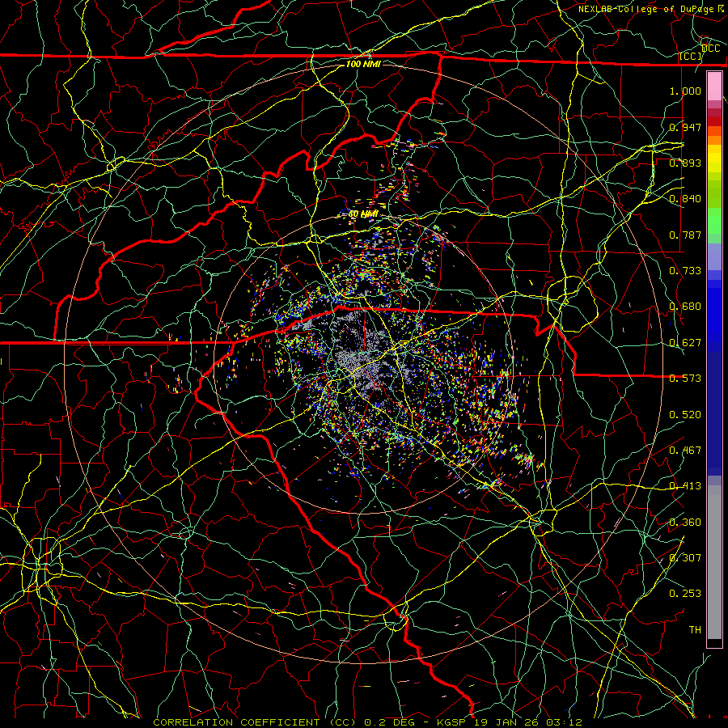Click the 0.840 color scale label
The height and width of the screenshot is (728, 728).
(685, 199)
